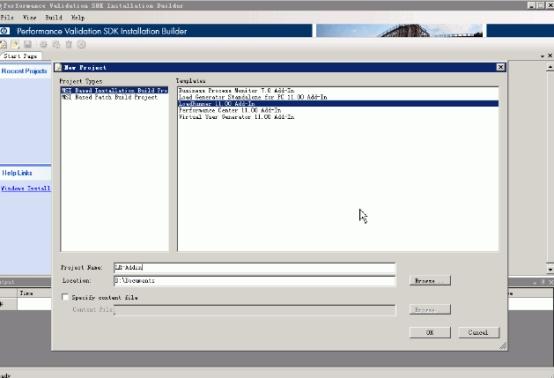554x378 pixels.
Task: Click OK to create the project
Action: pyautogui.click(x=430, y=332)
